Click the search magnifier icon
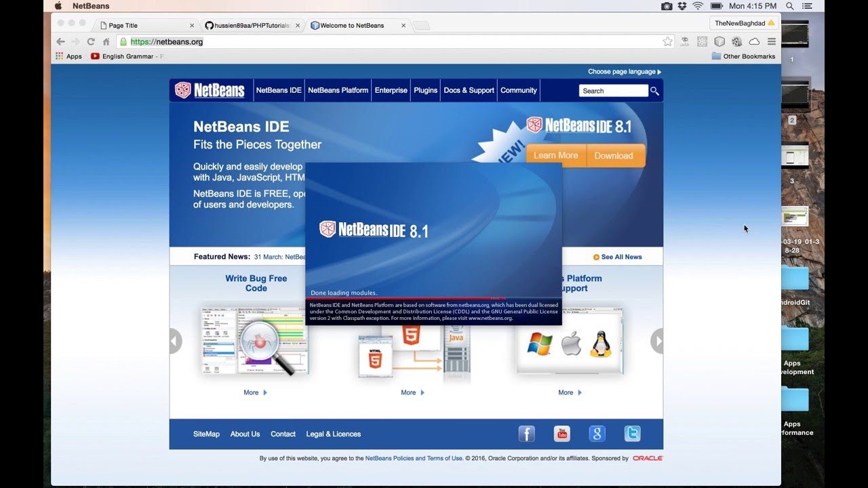 pos(654,91)
